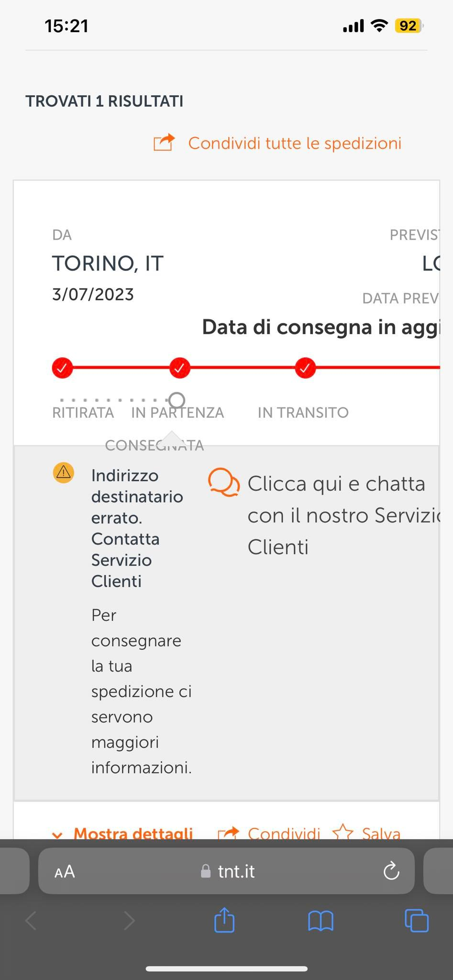
Task: Show Safari open tabs overview
Action: tap(417, 921)
